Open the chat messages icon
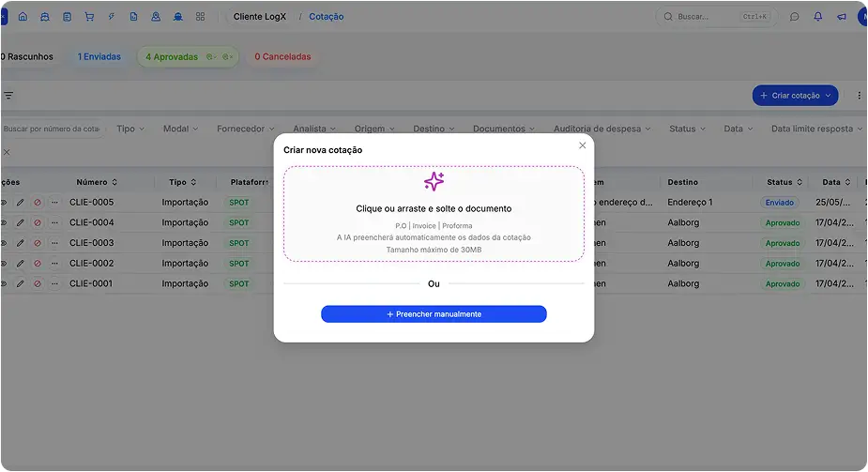Image resolution: width=868 pixels, height=472 pixels. click(x=795, y=17)
